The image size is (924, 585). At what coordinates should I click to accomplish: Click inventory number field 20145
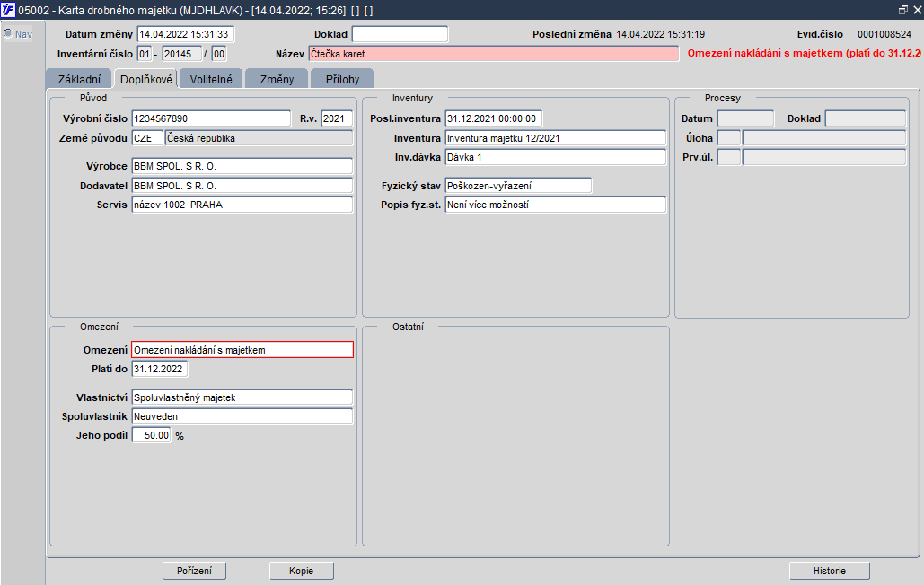pyautogui.click(x=181, y=54)
